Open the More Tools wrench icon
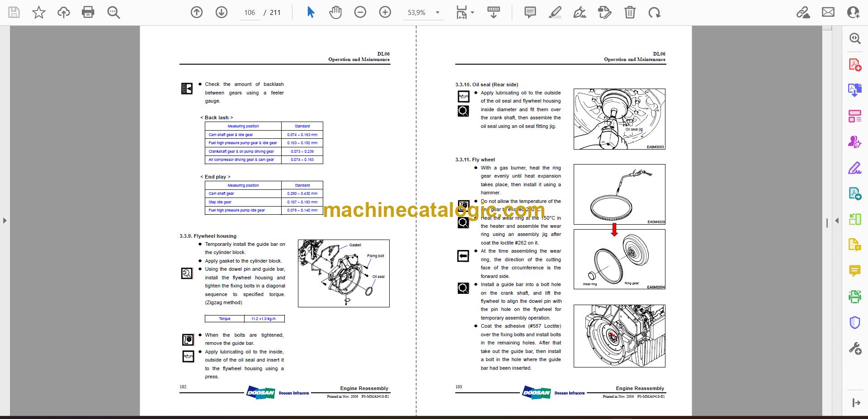868x419 pixels. [x=855, y=348]
